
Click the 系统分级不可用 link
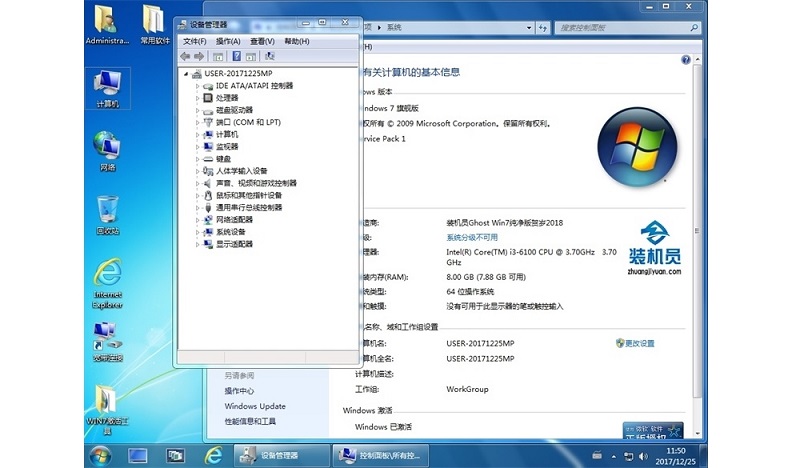point(471,237)
